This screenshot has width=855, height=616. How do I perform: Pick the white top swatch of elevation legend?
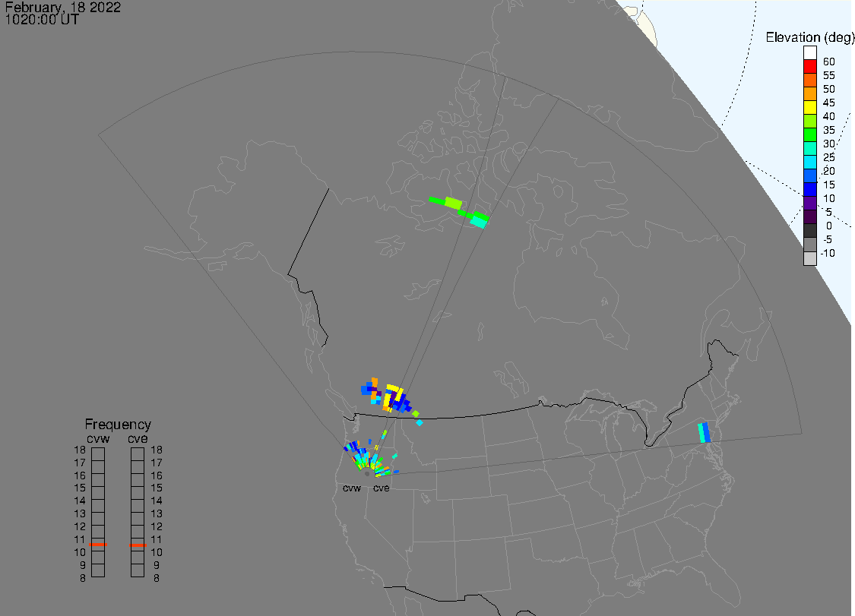pyautogui.click(x=810, y=53)
